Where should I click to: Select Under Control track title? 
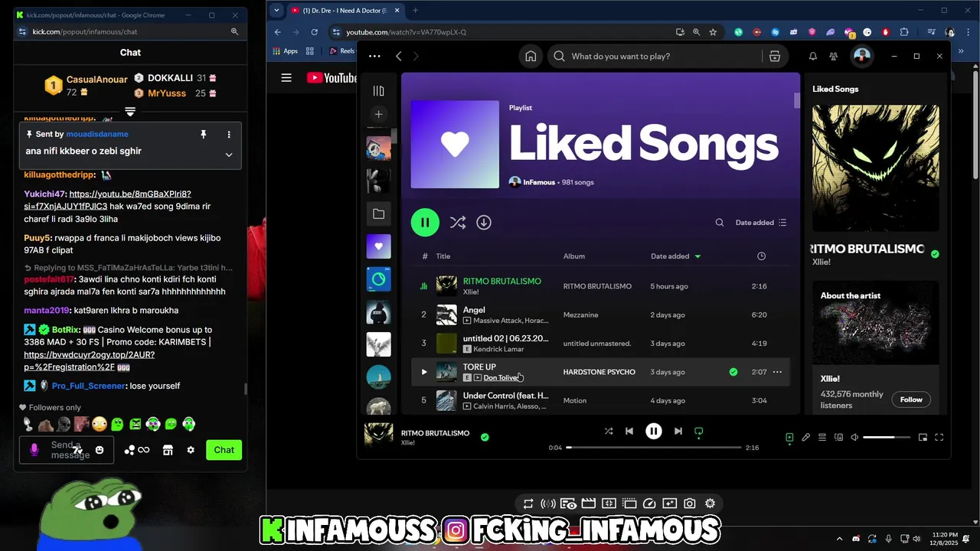[505, 396]
